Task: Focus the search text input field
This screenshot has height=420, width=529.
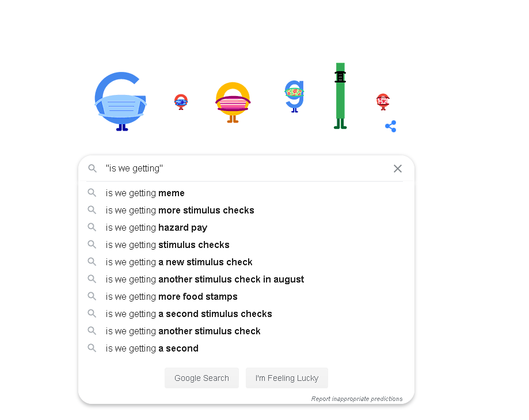Action: (242, 169)
